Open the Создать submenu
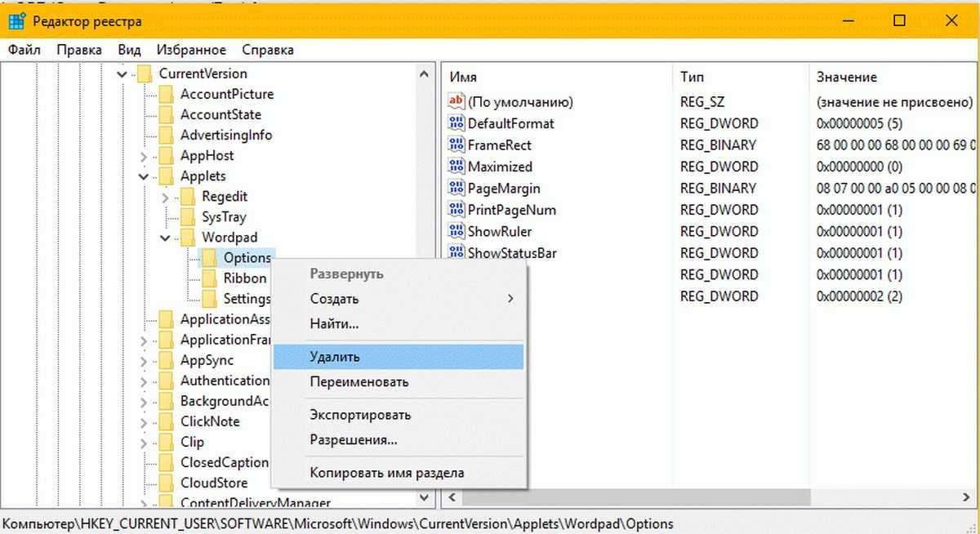The height and width of the screenshot is (534, 980). coord(335,299)
